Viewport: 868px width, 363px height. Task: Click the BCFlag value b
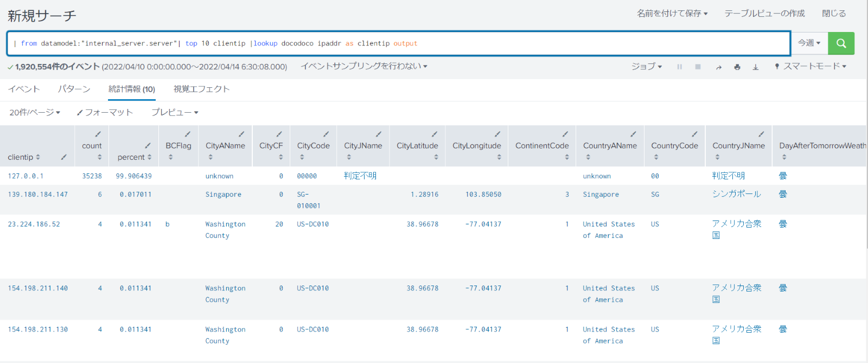(168, 224)
